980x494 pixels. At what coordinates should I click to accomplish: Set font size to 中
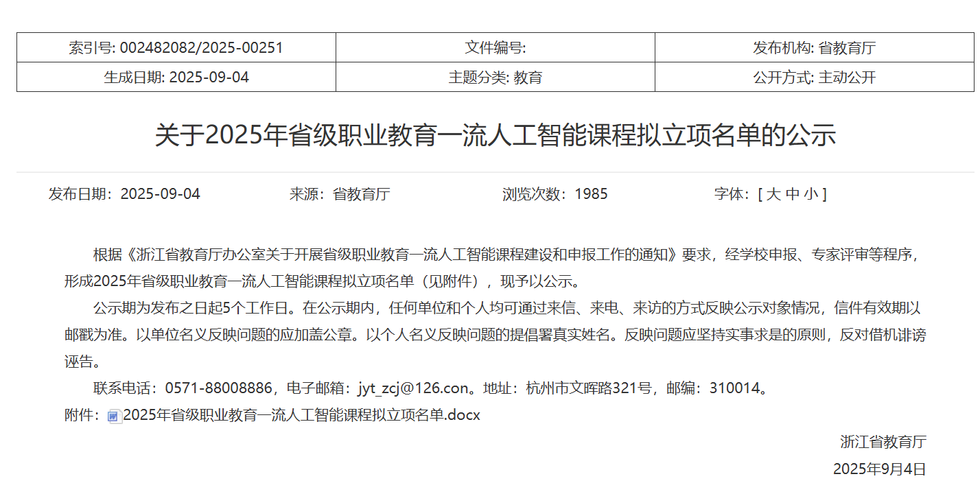(x=792, y=194)
